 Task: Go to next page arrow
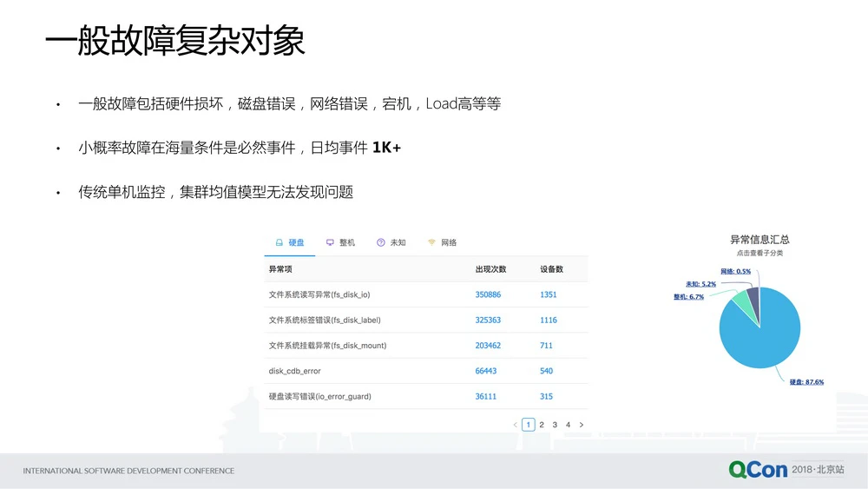click(x=582, y=425)
